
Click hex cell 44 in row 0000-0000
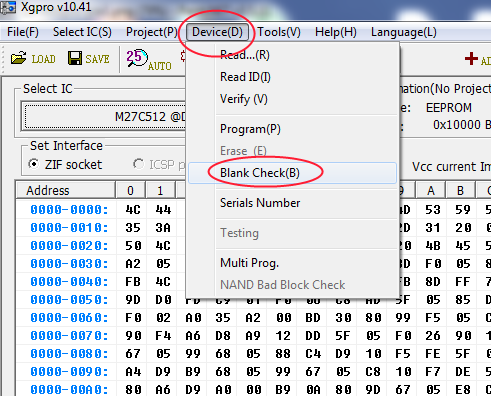163,210
